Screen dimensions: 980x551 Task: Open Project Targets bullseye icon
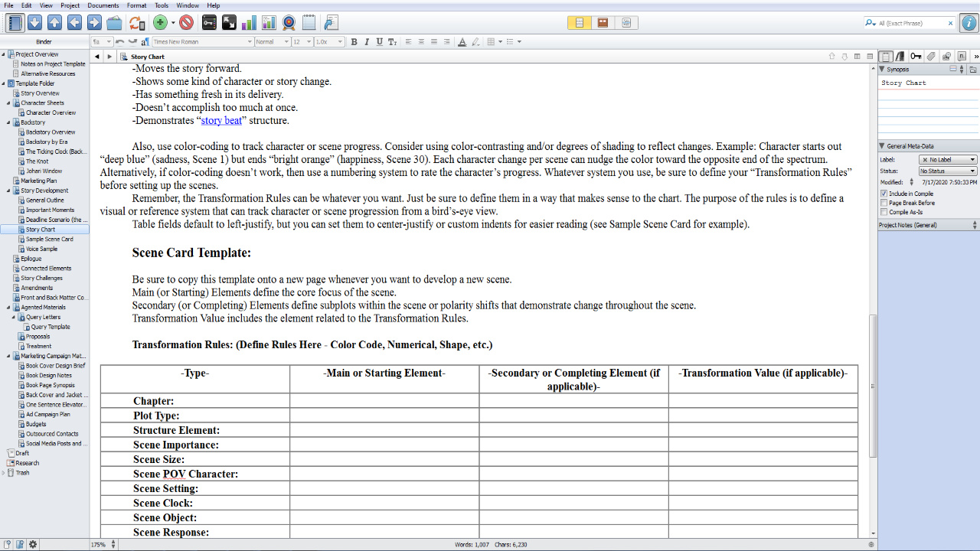coord(289,23)
